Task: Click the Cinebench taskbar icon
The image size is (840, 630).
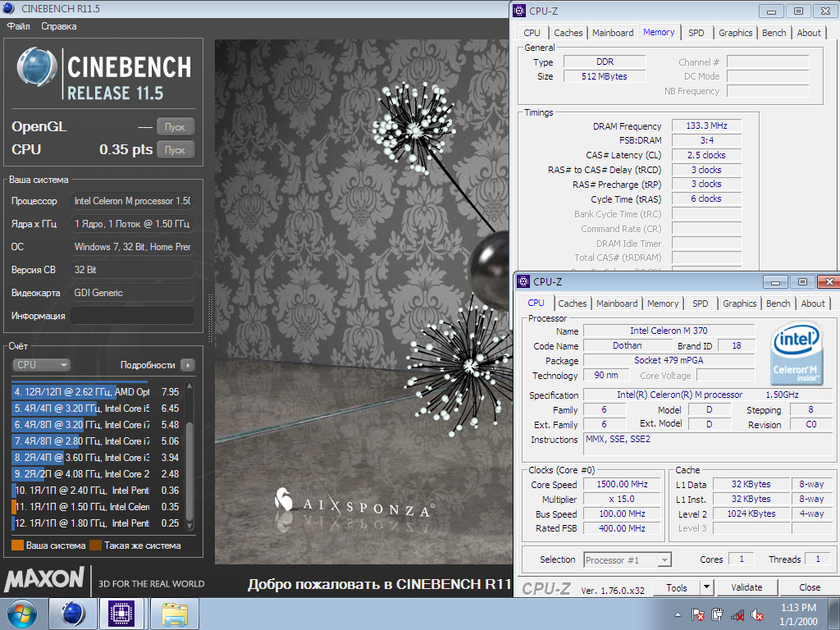Action: click(73, 614)
